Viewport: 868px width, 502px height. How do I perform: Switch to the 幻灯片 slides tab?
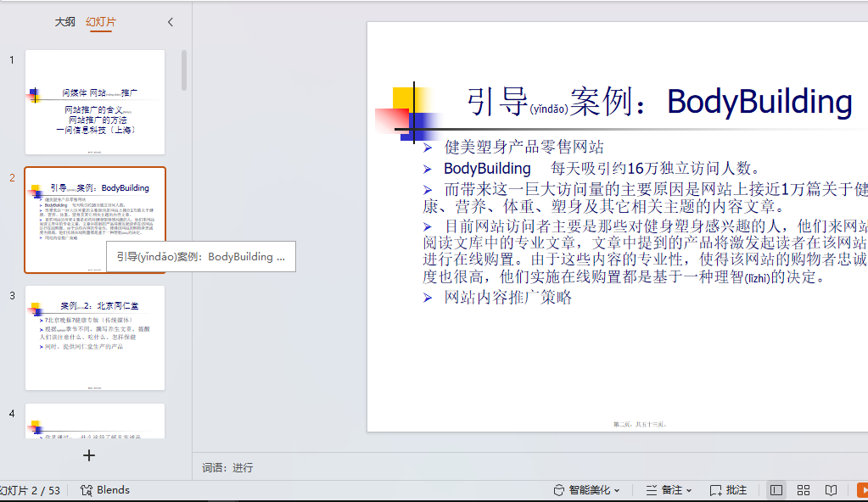coord(101,22)
